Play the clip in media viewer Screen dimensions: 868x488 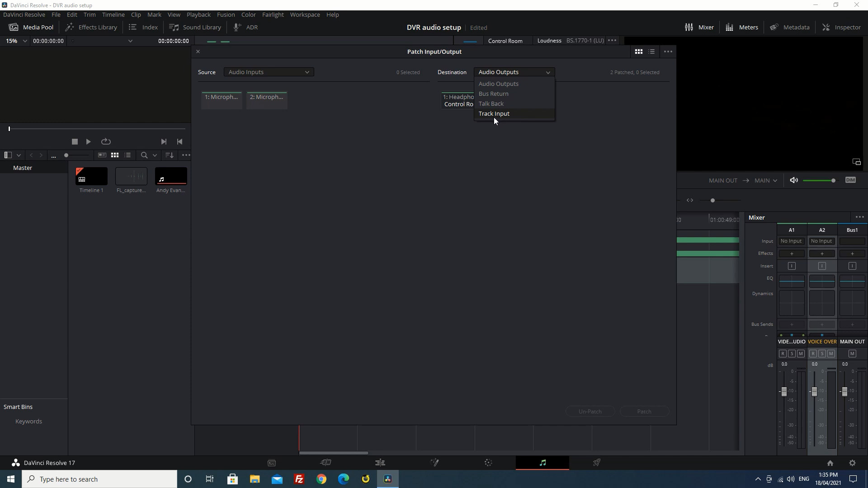point(89,141)
